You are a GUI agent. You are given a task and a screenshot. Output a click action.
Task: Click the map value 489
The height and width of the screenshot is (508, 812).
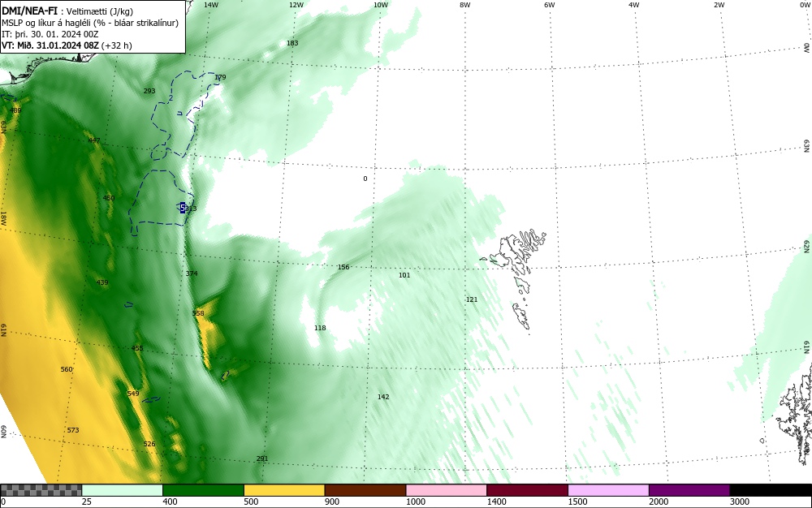coord(16,110)
